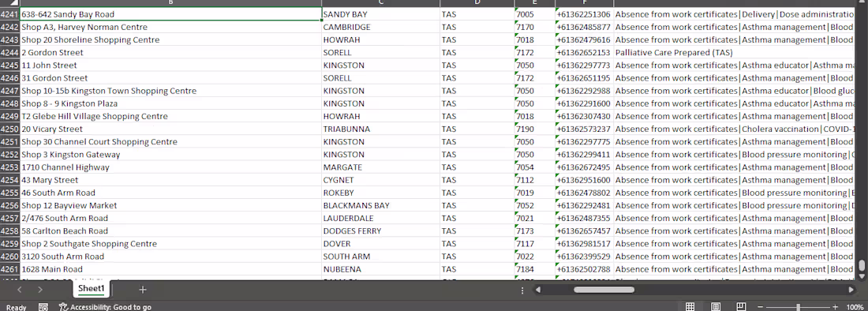Image resolution: width=868 pixels, height=311 pixels.
Task: Click the zoom in plus button
Action: [x=836, y=307]
